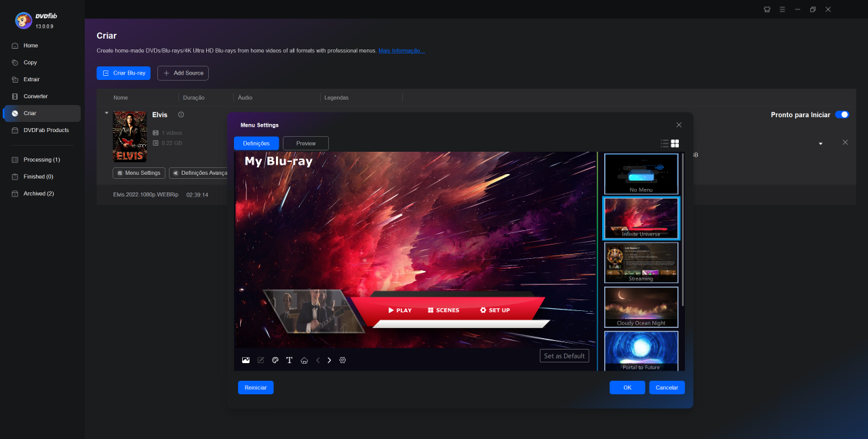Open Processing (1) task list

click(x=42, y=160)
